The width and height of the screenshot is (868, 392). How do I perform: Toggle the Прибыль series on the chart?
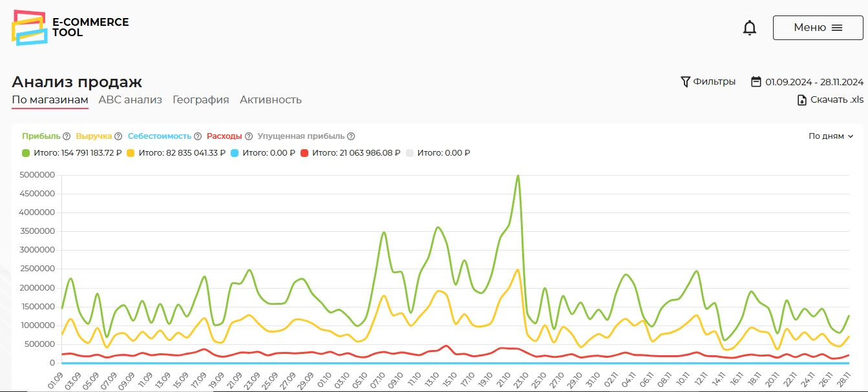[41, 136]
